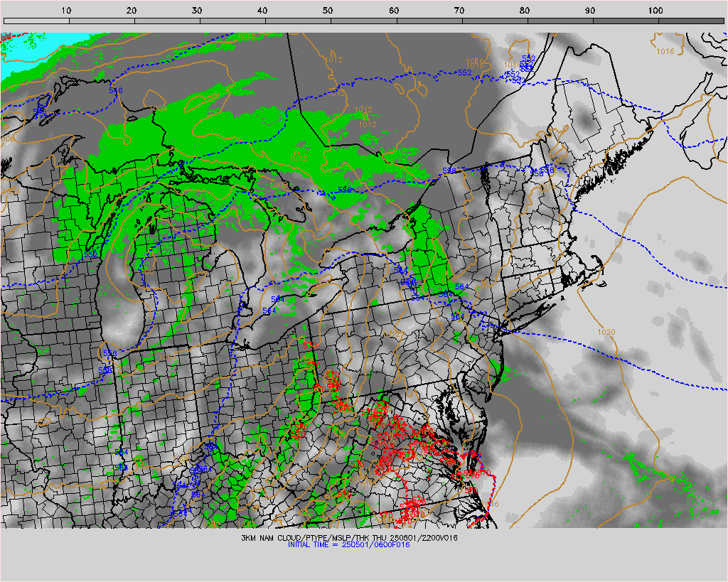Click the legend segment between 40 and 50
The height and width of the screenshot is (582, 728).
(299, 21)
